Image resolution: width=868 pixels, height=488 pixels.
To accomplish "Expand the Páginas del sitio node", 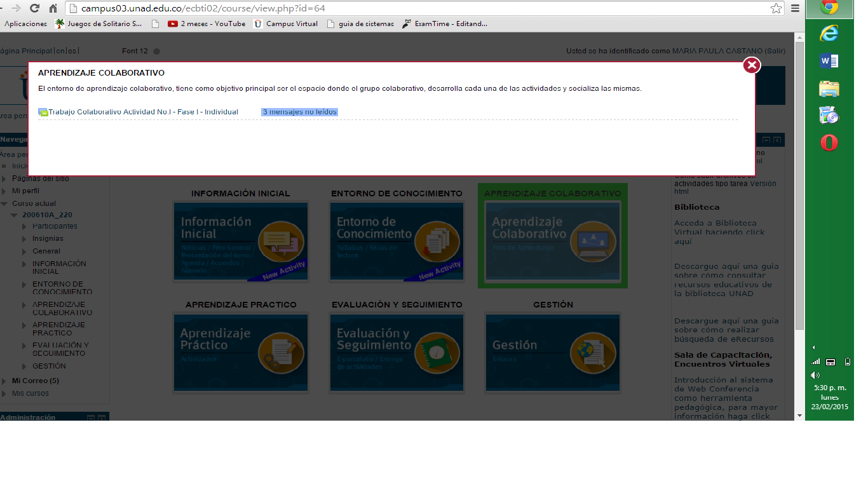I will click(x=4, y=179).
